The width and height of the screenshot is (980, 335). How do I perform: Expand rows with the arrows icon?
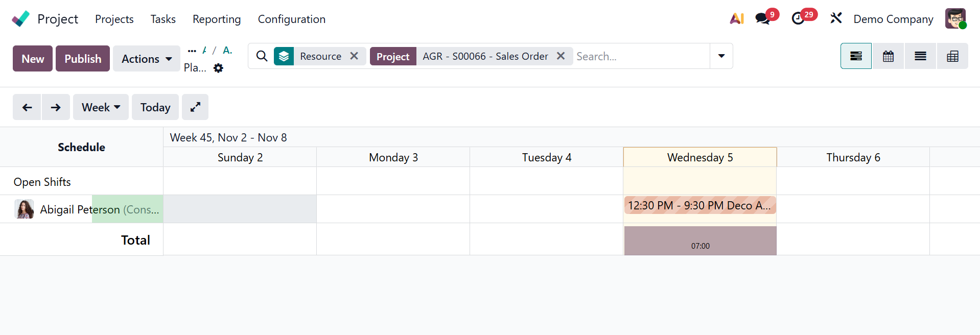coord(195,107)
